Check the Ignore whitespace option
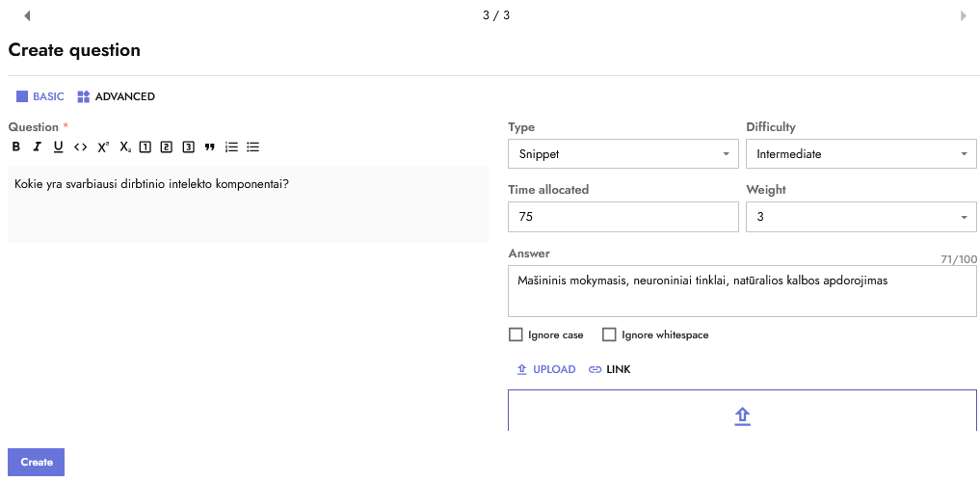This screenshot has height=481, width=980. 609,335
